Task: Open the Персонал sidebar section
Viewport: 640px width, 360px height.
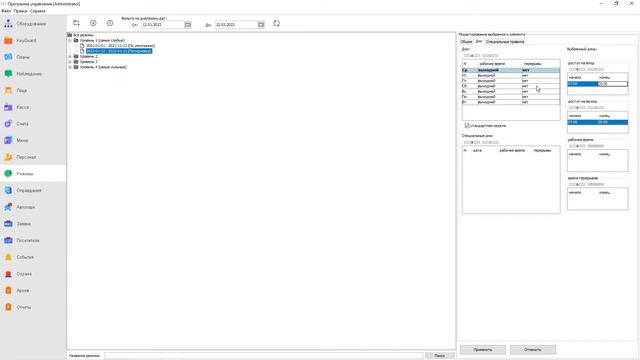Action: pos(33,157)
